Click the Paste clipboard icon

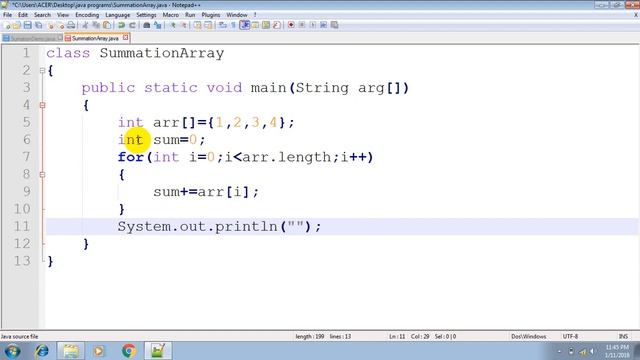[x=107, y=25]
